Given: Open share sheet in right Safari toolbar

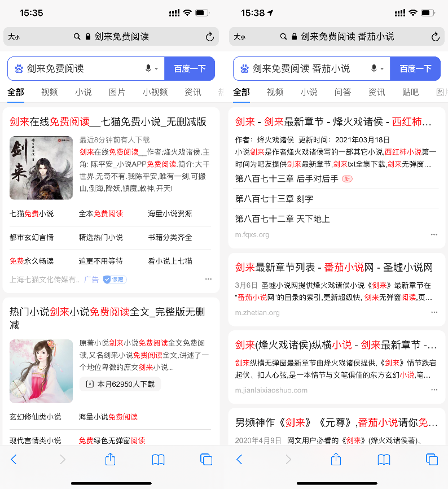Looking at the screenshot, I should click(x=336, y=459).
